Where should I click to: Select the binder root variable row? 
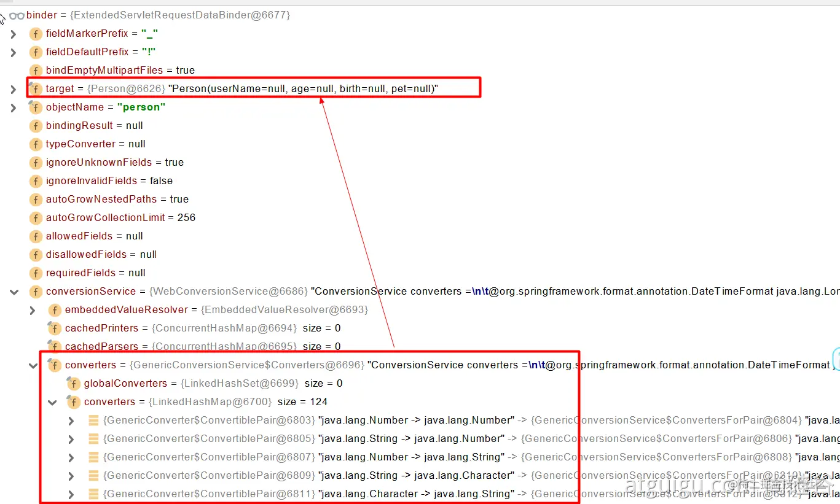[x=158, y=15]
